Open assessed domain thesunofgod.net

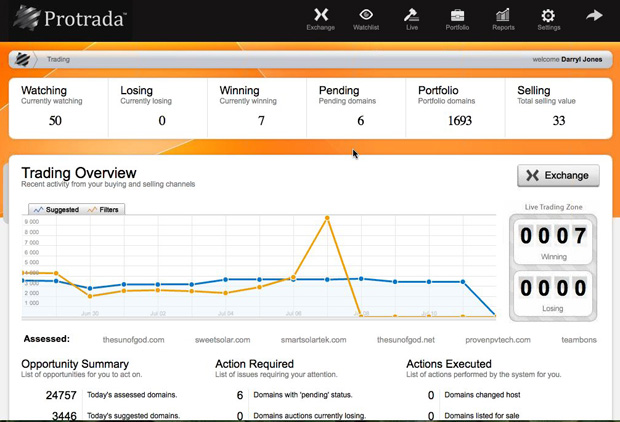pos(406,340)
